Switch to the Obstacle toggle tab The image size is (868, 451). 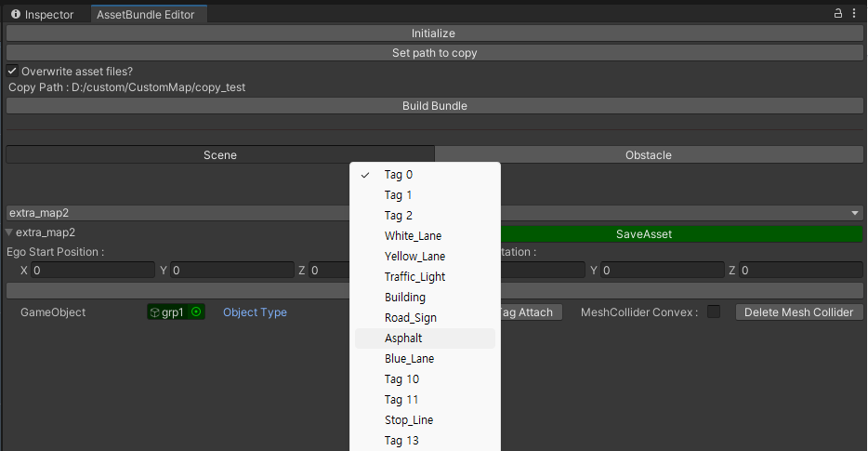pyautogui.click(x=648, y=155)
